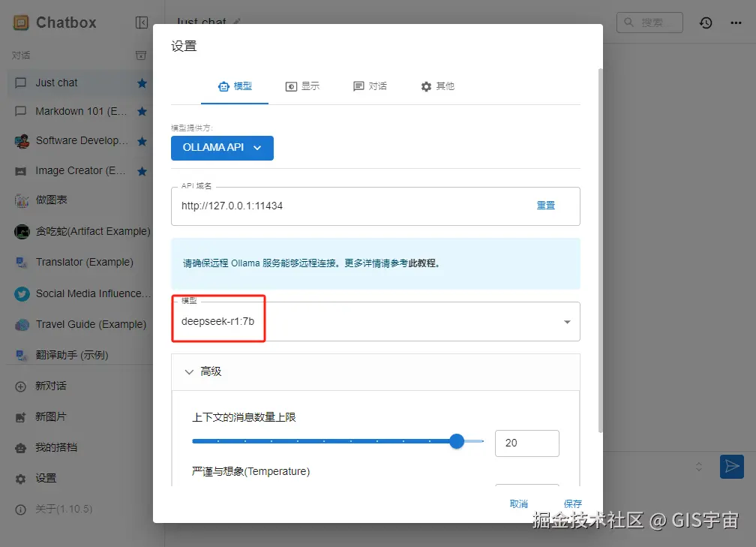Switch to the 显示 tab
Viewport: 756px width, 547px height.
click(302, 86)
